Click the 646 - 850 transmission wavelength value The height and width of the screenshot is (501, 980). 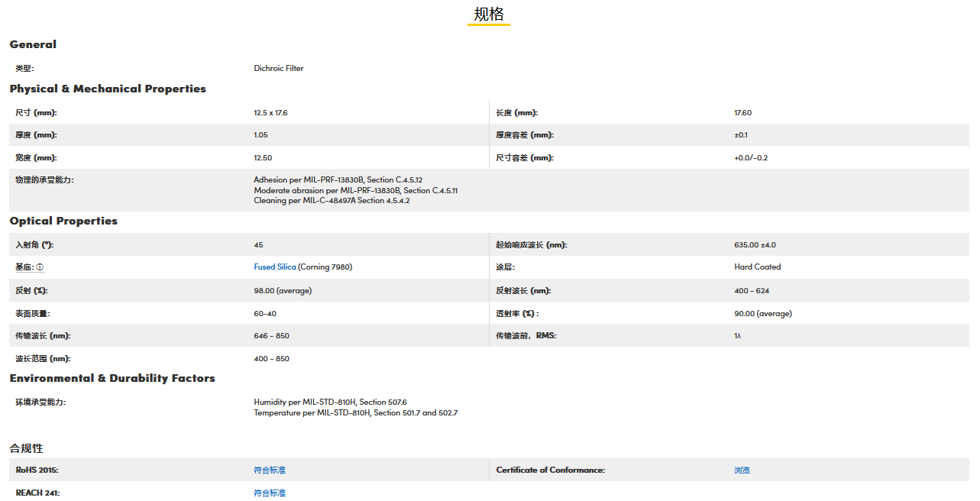point(272,336)
